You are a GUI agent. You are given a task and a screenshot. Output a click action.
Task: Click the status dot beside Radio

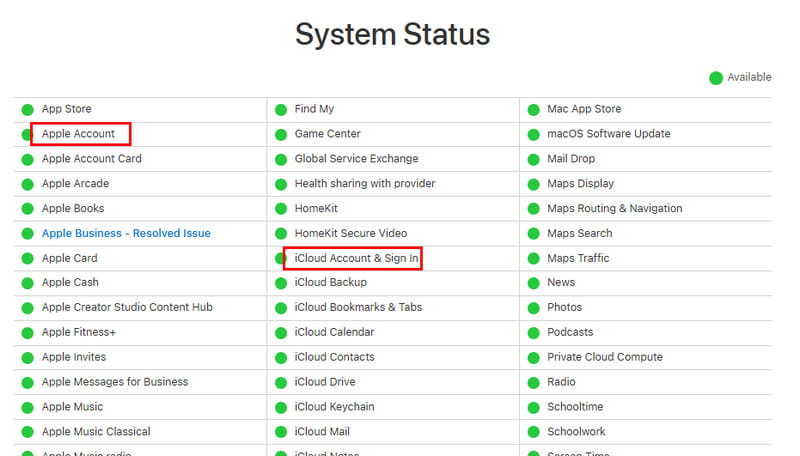click(534, 383)
